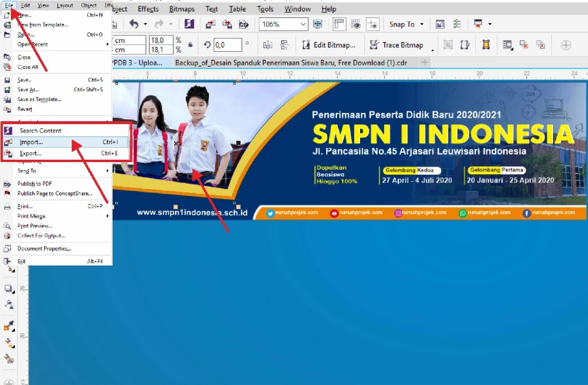This screenshot has width=588, height=385.
Task: Choose Collect For Output menu entry
Action: (57, 236)
